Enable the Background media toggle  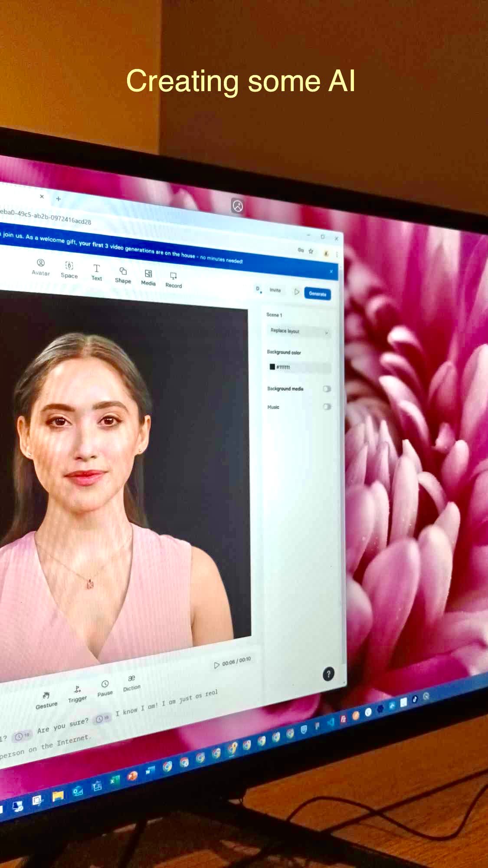pyautogui.click(x=327, y=389)
